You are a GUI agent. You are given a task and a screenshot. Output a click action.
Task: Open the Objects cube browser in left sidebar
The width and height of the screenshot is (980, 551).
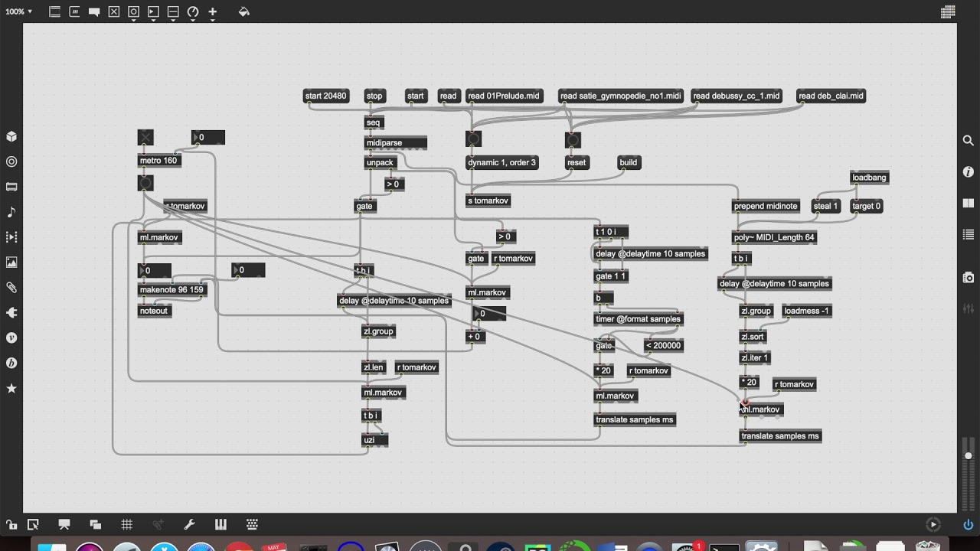[x=11, y=137]
